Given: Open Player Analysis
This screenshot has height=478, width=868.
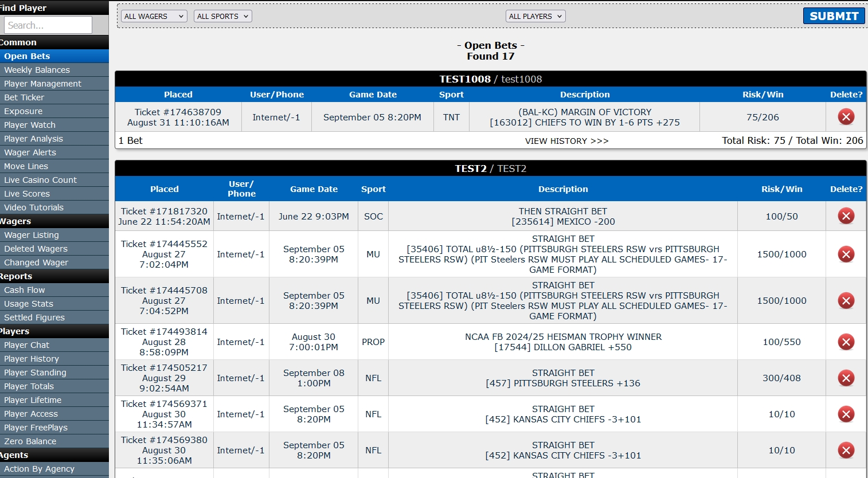Looking at the screenshot, I should (54, 139).
